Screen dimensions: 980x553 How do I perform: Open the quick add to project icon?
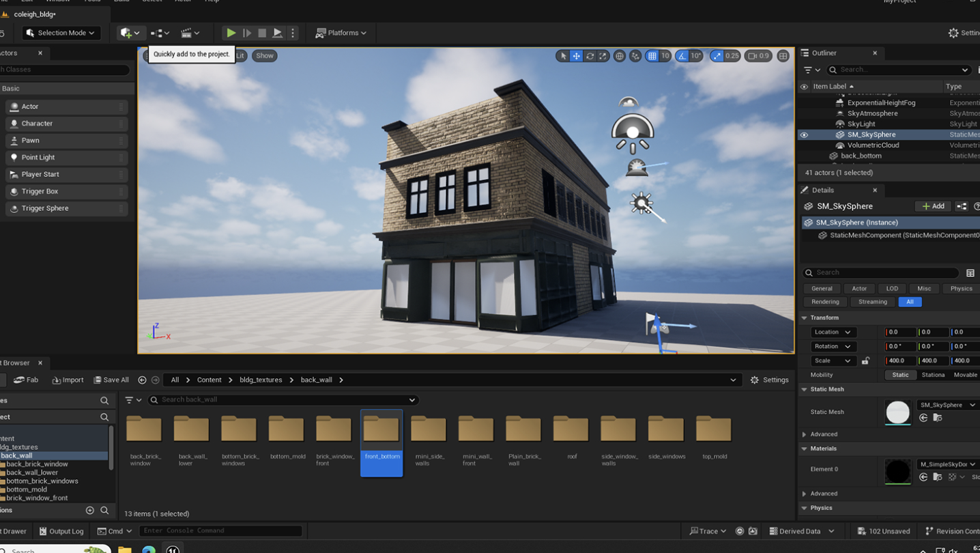tap(130, 33)
